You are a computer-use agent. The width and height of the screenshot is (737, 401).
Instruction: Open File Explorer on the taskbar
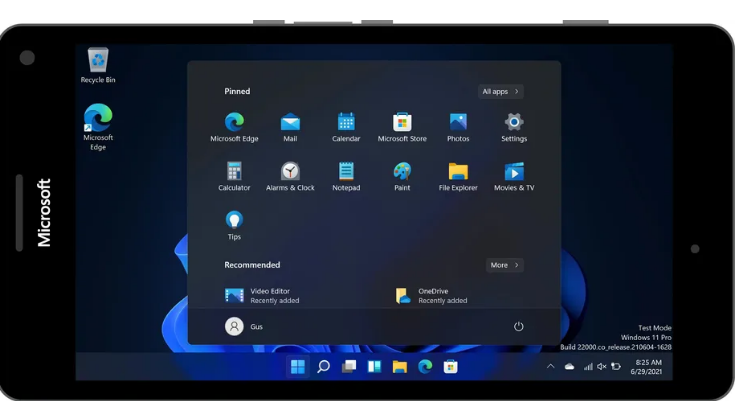pyautogui.click(x=400, y=366)
